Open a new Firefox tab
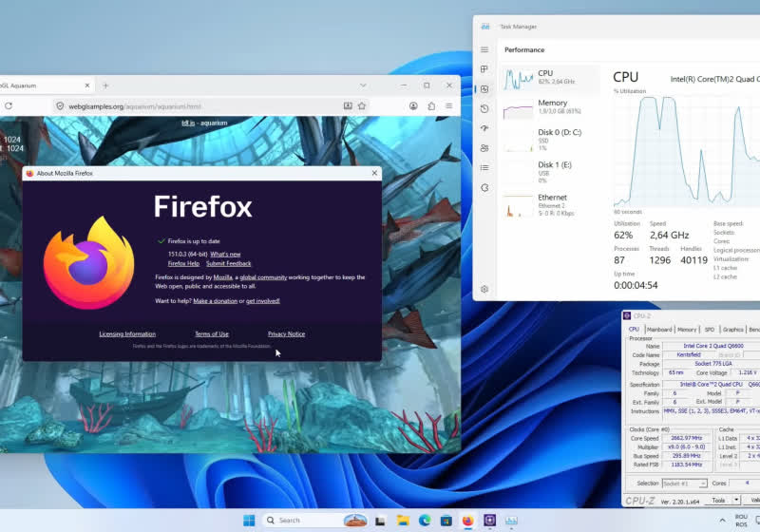The image size is (760, 532). coord(105,85)
